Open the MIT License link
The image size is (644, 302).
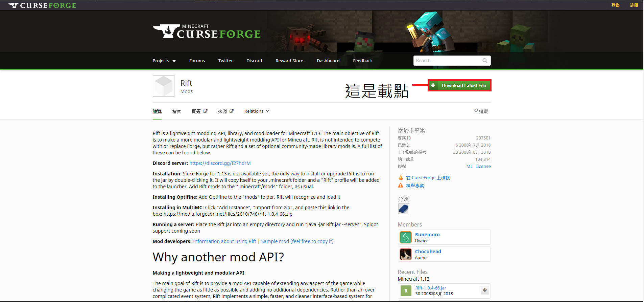(x=478, y=166)
